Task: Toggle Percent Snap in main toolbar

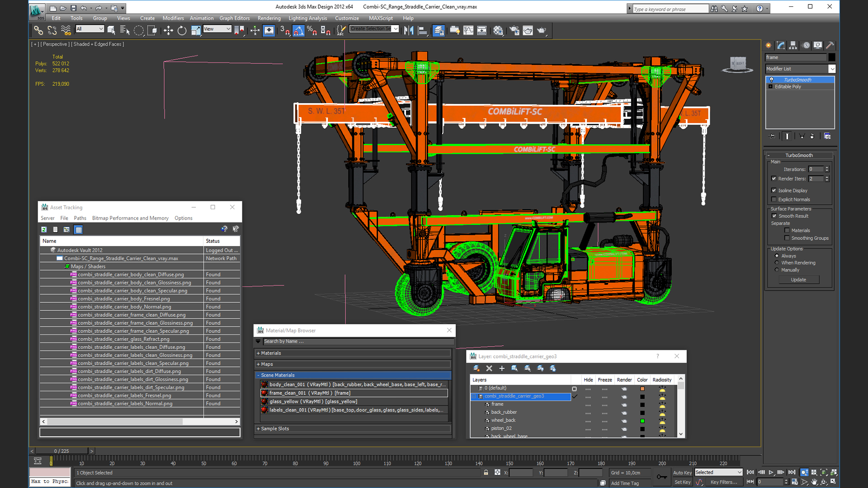Action: click(312, 30)
